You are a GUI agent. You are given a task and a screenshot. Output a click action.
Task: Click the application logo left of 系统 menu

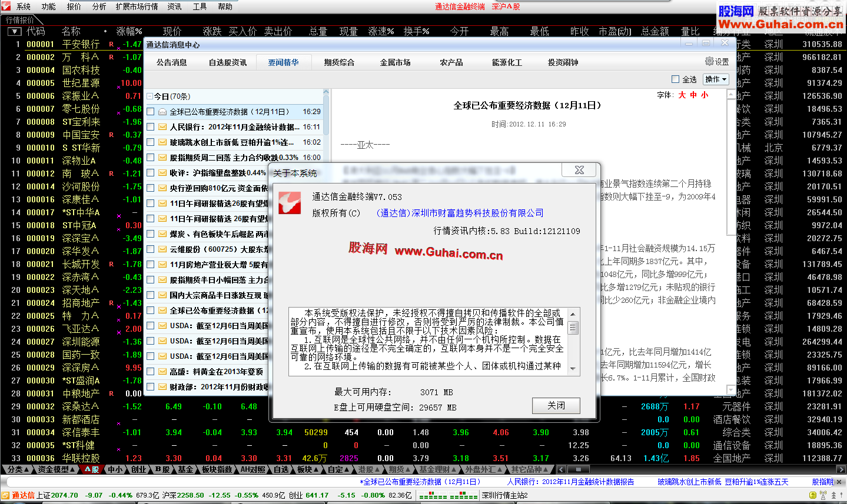6,6
